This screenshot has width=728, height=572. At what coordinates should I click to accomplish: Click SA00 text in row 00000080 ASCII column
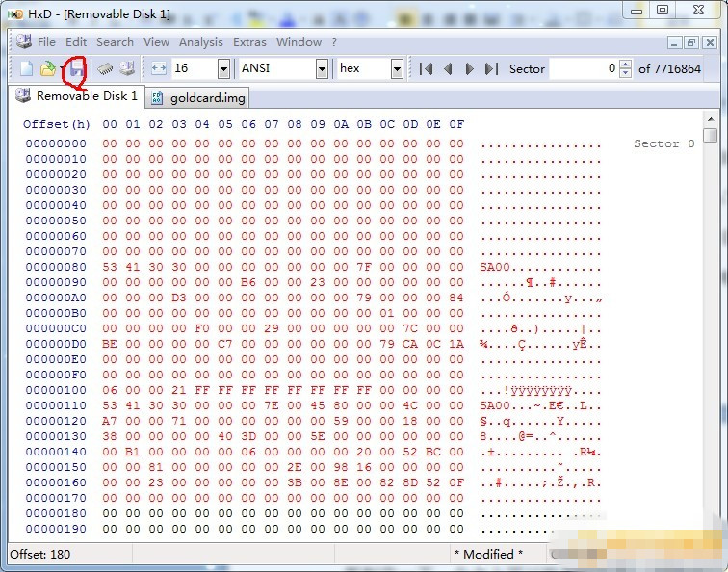tap(495, 267)
